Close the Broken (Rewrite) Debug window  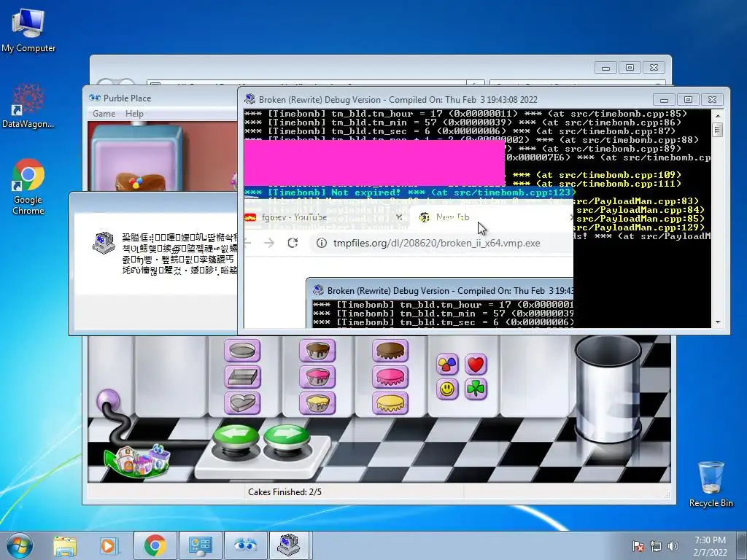tap(712, 99)
